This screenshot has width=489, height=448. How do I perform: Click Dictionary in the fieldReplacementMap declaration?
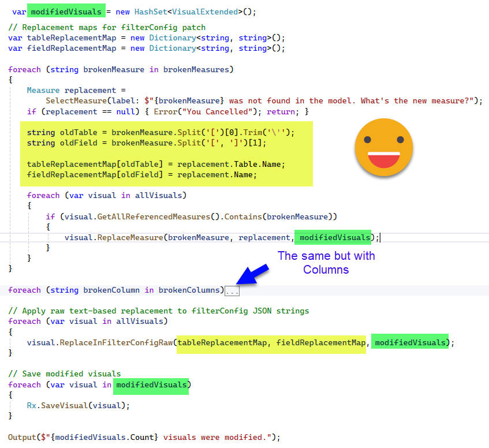(x=172, y=48)
